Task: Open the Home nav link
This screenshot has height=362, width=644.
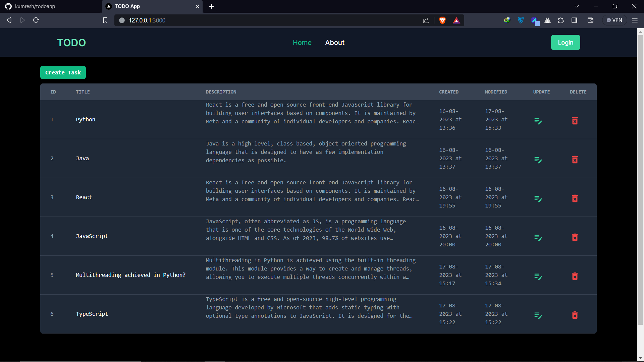Action: (x=302, y=43)
